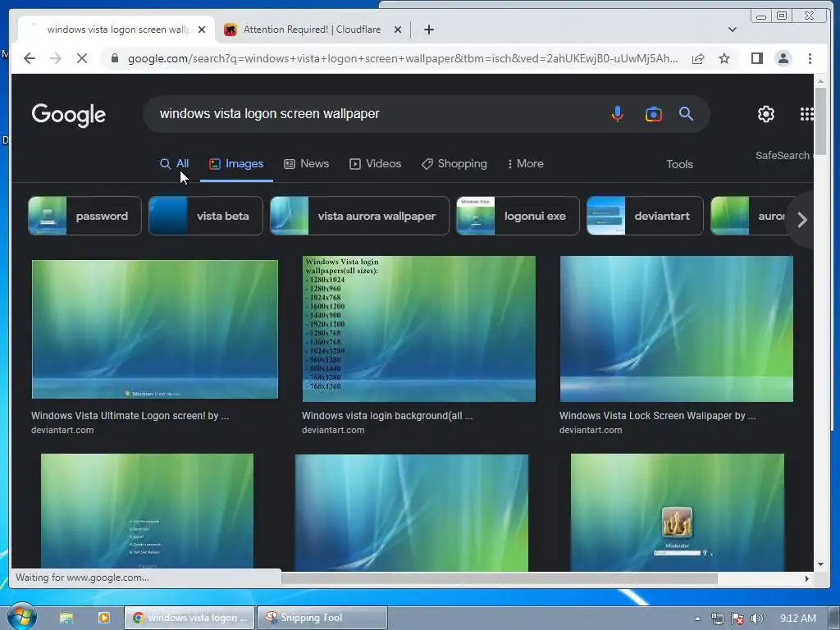Open Windows Vista Ultimate Logon screen thumbnail
This screenshot has height=630, width=840.
click(155, 330)
